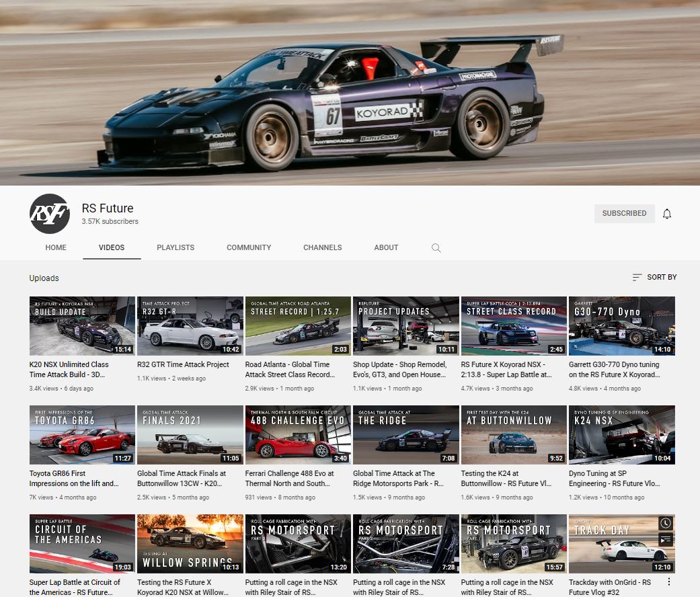
Task: Open the Sort By dropdown
Action: 654,277
